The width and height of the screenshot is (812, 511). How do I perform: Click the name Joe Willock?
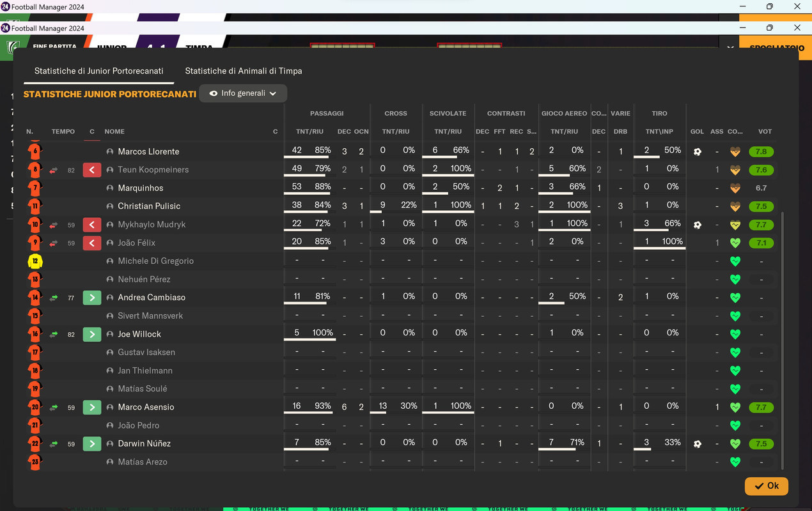pyautogui.click(x=139, y=334)
